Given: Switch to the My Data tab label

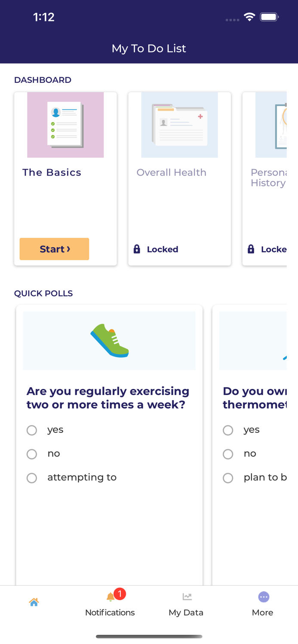Looking at the screenshot, I should click(186, 613).
